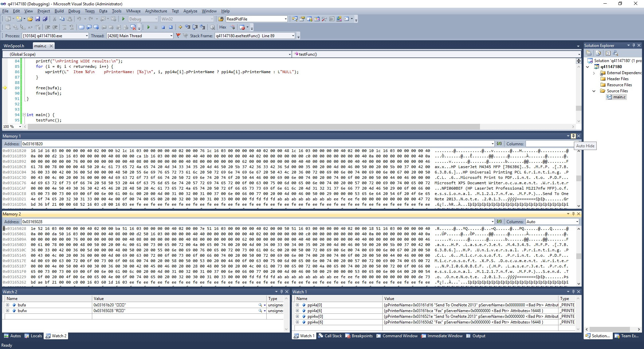Click the Decrease Indent toolbar icon
The width and height of the screenshot is (644, 349).
pos(48,27)
